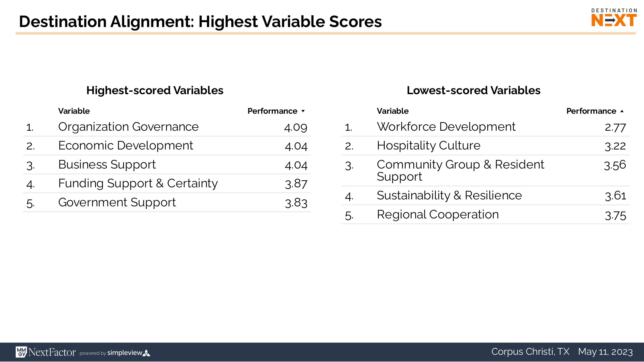The image size is (644, 362).
Task: Select the Regional Cooperation variable
Action: click(438, 215)
